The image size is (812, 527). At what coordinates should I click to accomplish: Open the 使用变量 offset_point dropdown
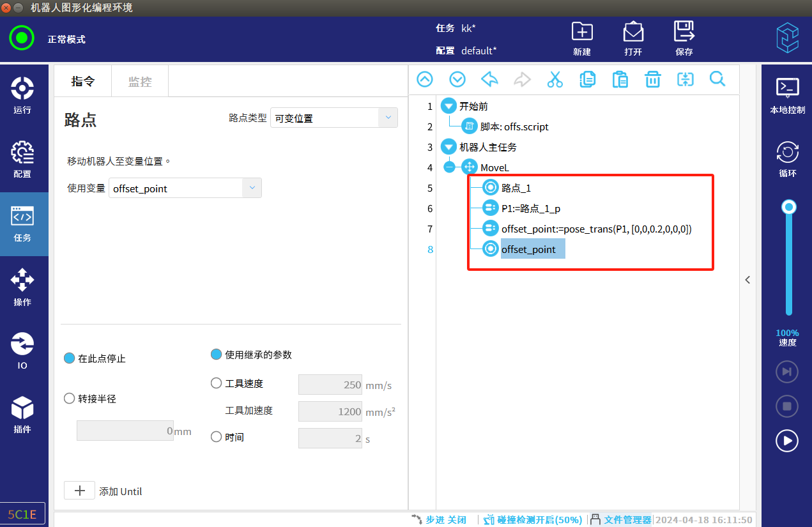pyautogui.click(x=185, y=188)
